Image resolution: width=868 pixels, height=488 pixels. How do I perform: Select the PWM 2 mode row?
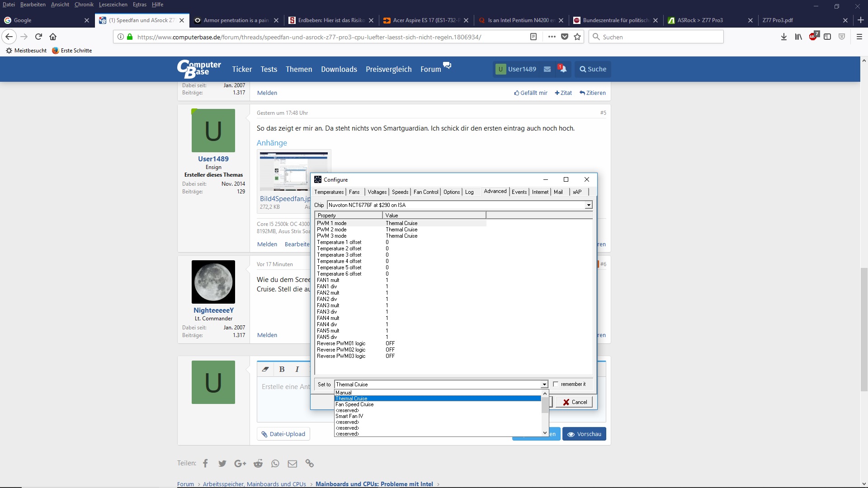pyautogui.click(x=331, y=230)
